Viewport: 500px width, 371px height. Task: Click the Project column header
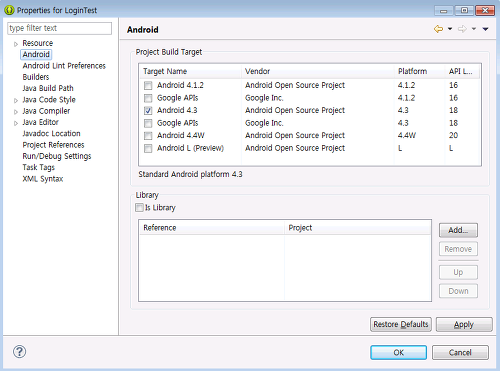click(x=358, y=228)
